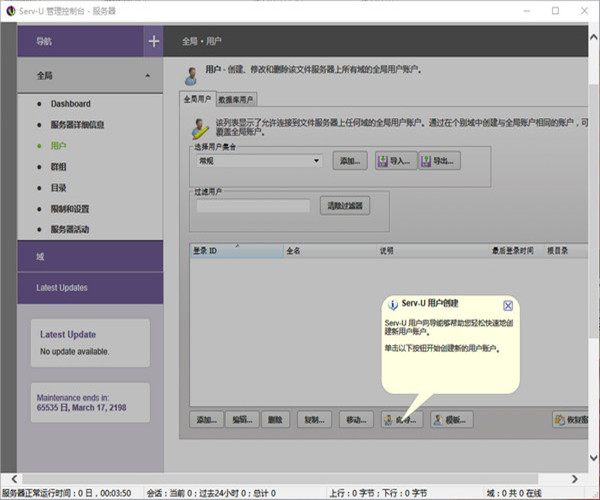The width and height of the screenshot is (600, 500).
Task: Click the 过滤用户 filter text field
Action: click(252, 206)
